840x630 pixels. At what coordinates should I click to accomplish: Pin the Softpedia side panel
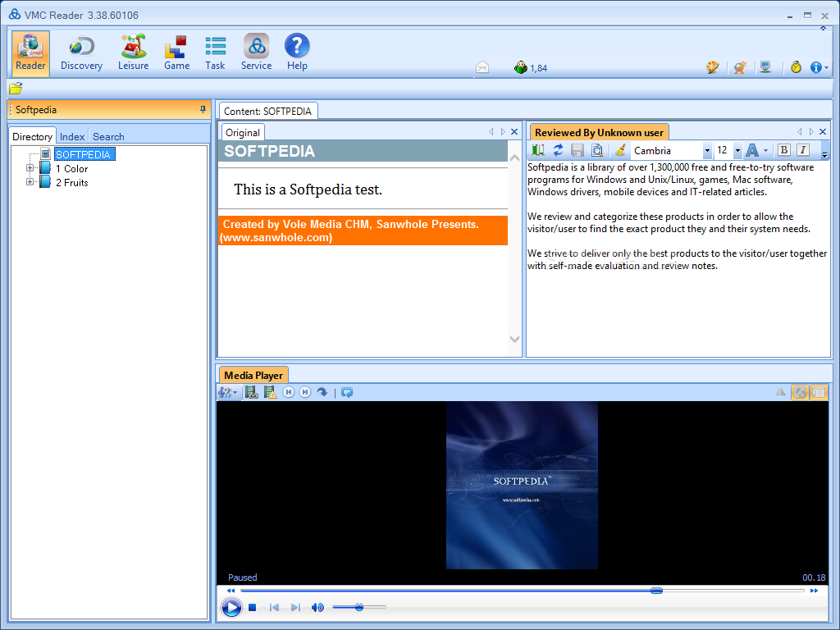[203, 109]
